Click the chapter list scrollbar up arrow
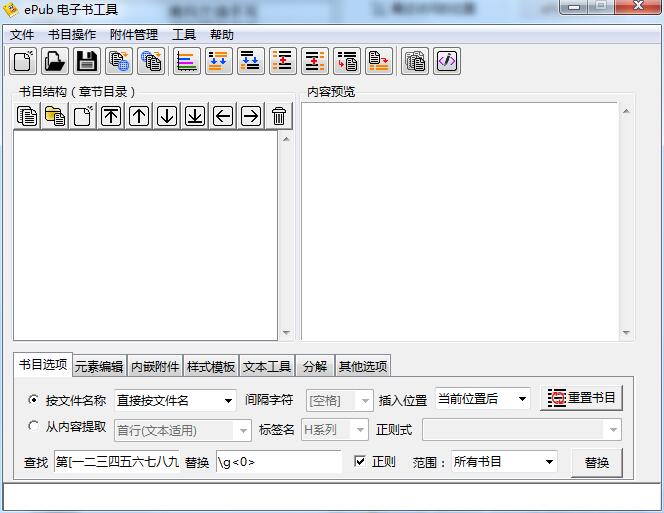The image size is (664, 513). coord(286,139)
